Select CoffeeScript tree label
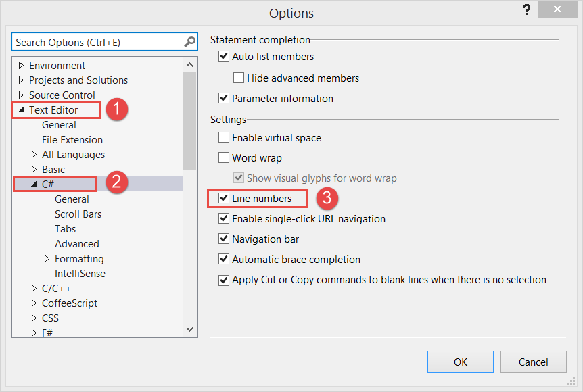Viewport: 583px width, 392px height. point(70,303)
